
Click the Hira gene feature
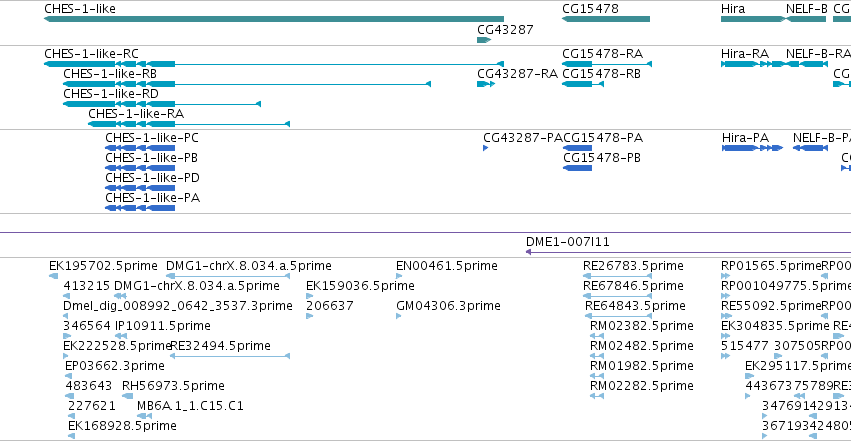pos(753,19)
